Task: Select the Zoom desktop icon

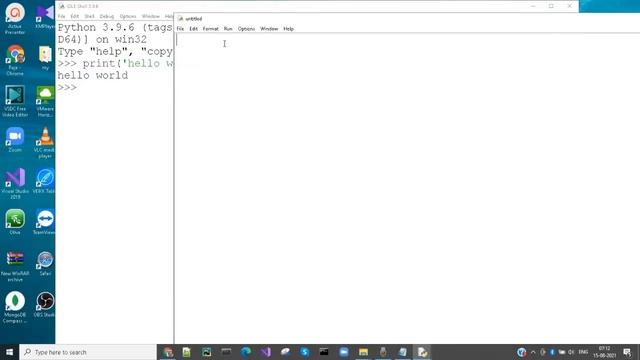Action: [15, 140]
